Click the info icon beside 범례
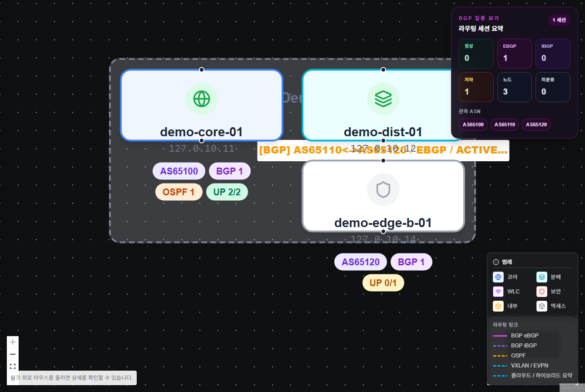 point(496,262)
